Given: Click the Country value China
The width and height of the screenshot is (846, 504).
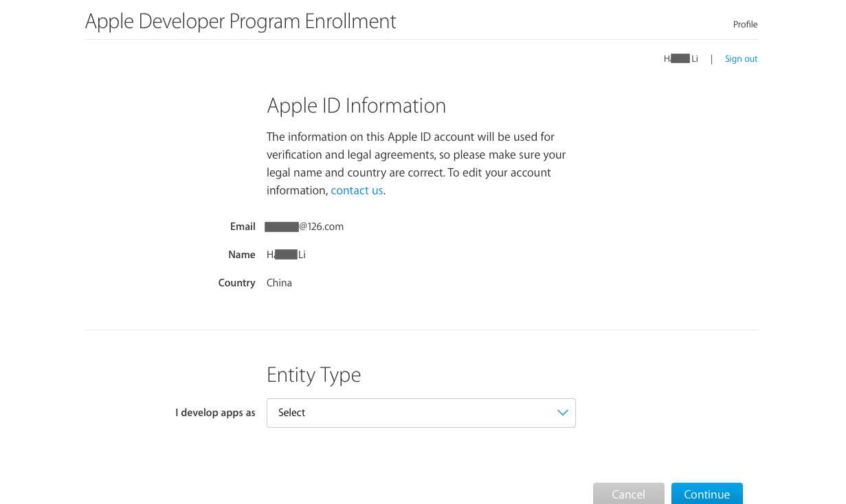Looking at the screenshot, I should click(279, 283).
